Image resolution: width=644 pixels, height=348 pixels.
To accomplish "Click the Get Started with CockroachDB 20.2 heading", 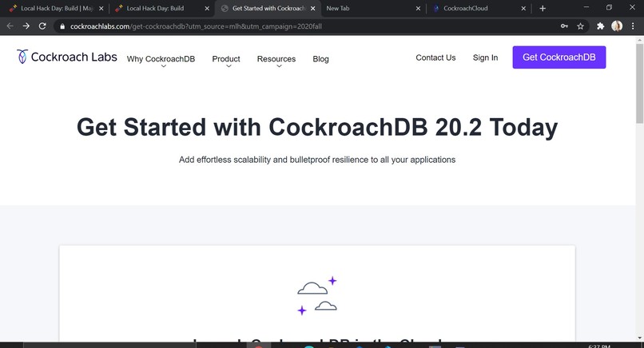I will point(317,127).
